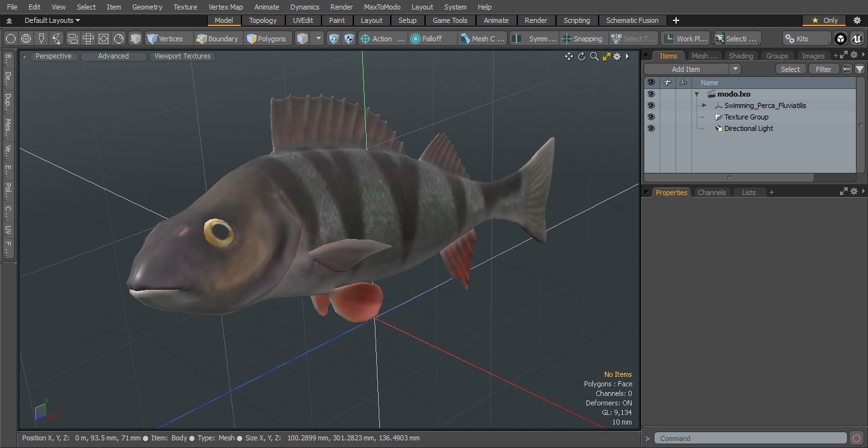Click the viewport zoom magnifier icon
Viewport: 868px width, 448px height.
pyautogui.click(x=594, y=57)
